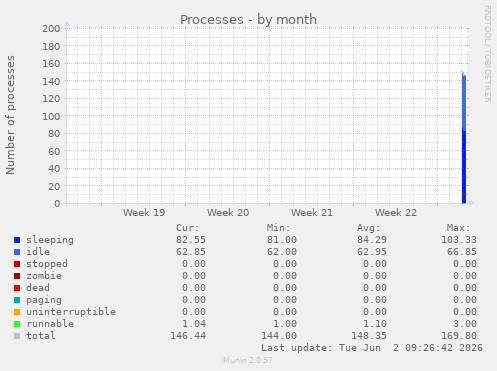Screen dimensions: 497x371
Task: Click runnable current value 1.04
Action: point(194,324)
